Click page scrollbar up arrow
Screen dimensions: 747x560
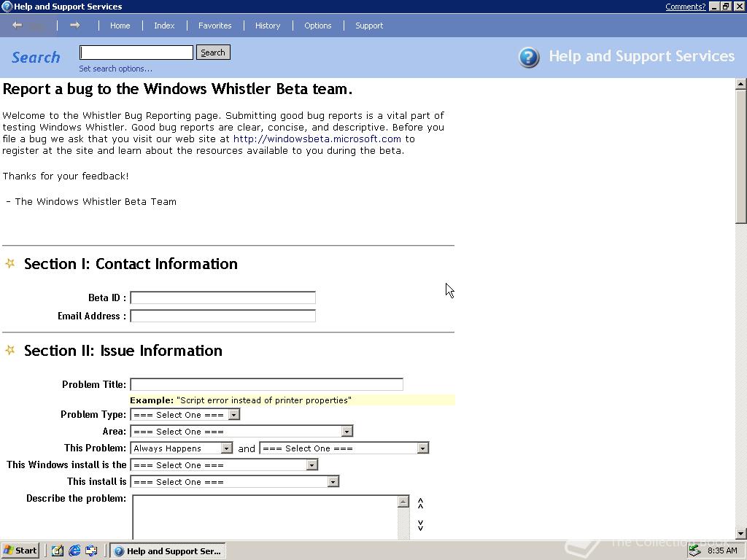[741, 84]
